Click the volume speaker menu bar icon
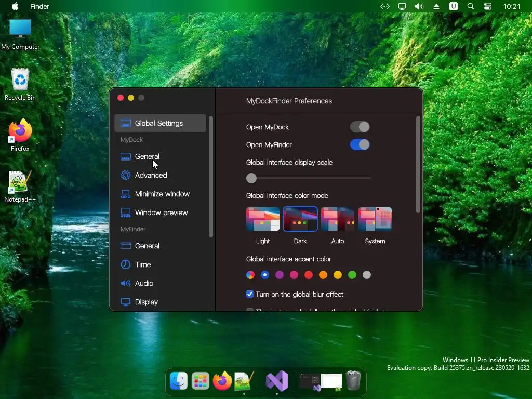Viewport: 532px width, 399px height. tap(419, 6)
